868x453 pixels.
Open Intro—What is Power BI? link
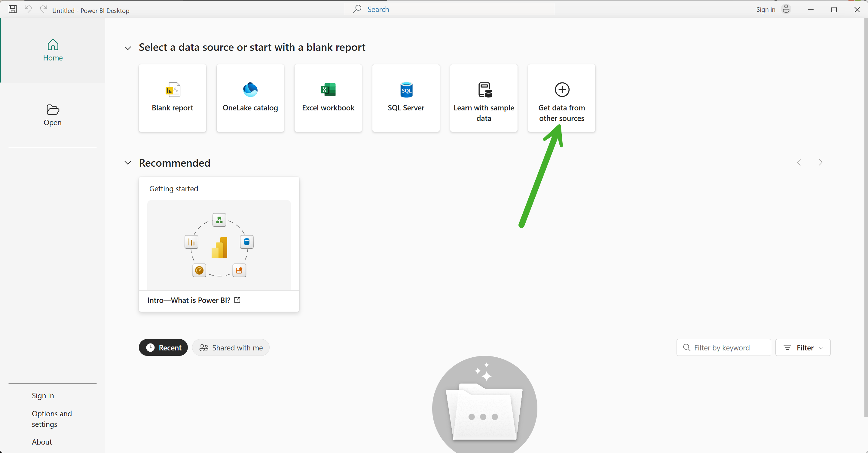click(x=189, y=300)
